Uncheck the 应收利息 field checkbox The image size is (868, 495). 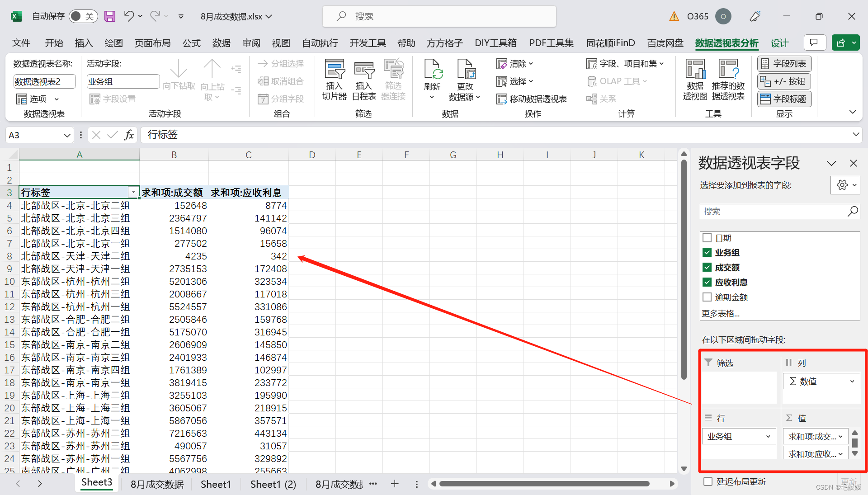tap(708, 283)
